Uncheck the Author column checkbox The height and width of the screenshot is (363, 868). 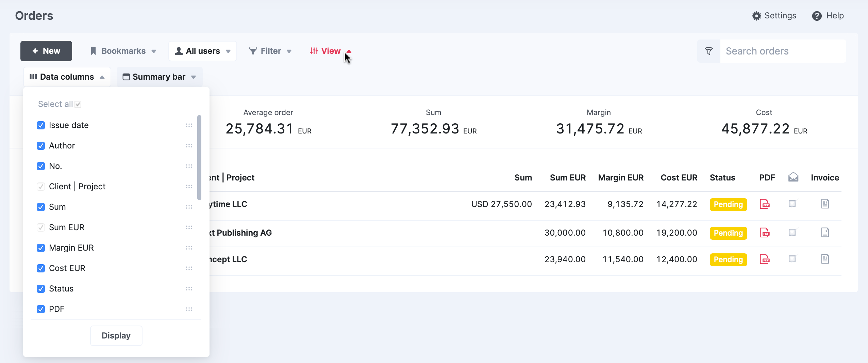point(41,146)
